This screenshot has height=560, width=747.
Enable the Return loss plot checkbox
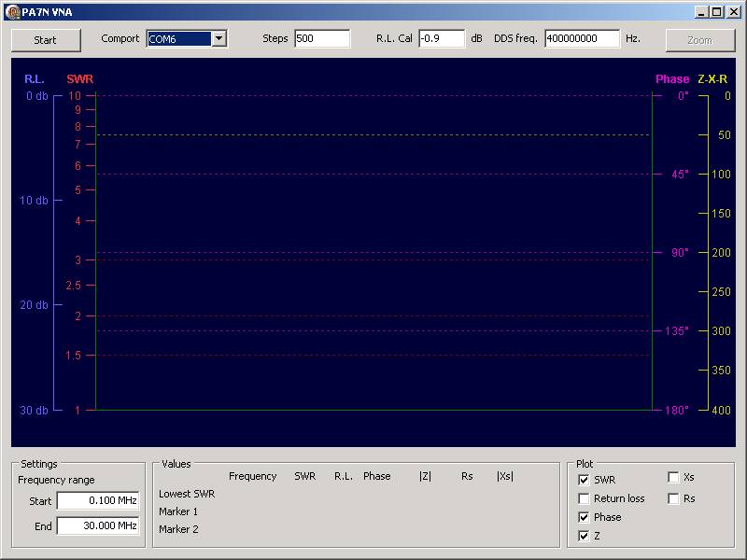click(584, 498)
